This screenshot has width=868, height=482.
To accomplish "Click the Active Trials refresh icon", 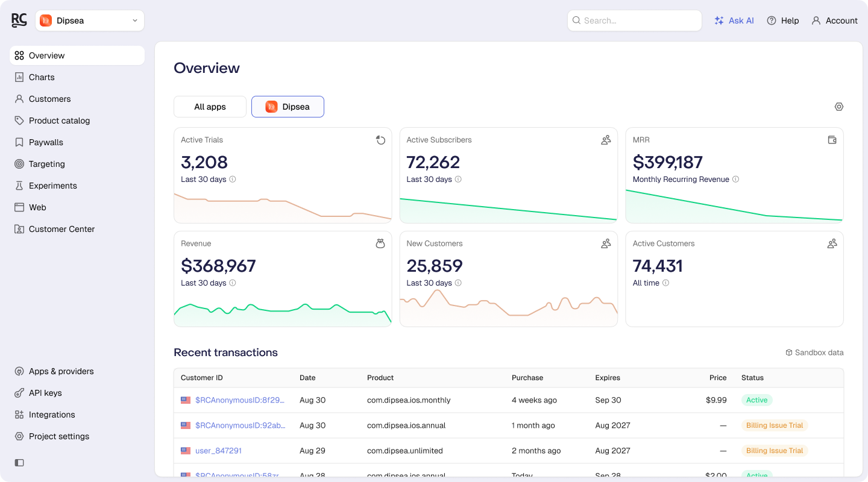I will tap(380, 140).
